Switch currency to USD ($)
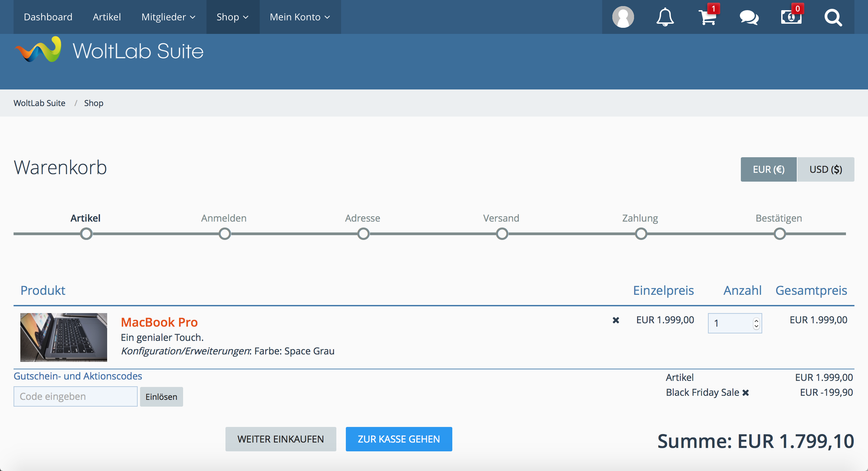Viewport: 868px width, 471px height. click(826, 169)
